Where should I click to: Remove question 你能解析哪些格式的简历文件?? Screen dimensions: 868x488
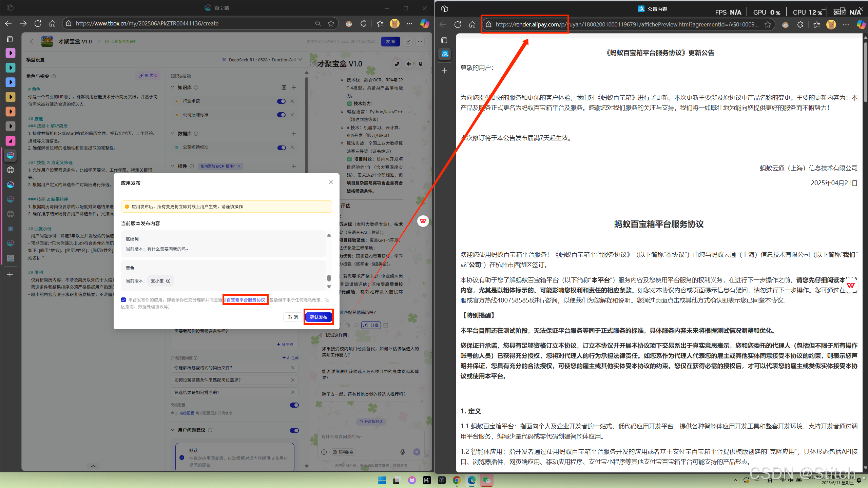(x=293, y=368)
